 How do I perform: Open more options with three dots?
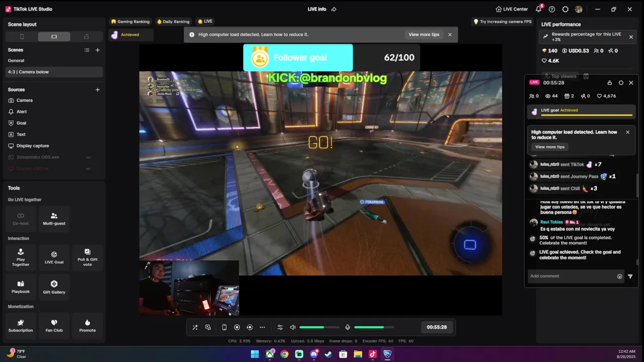262,327
